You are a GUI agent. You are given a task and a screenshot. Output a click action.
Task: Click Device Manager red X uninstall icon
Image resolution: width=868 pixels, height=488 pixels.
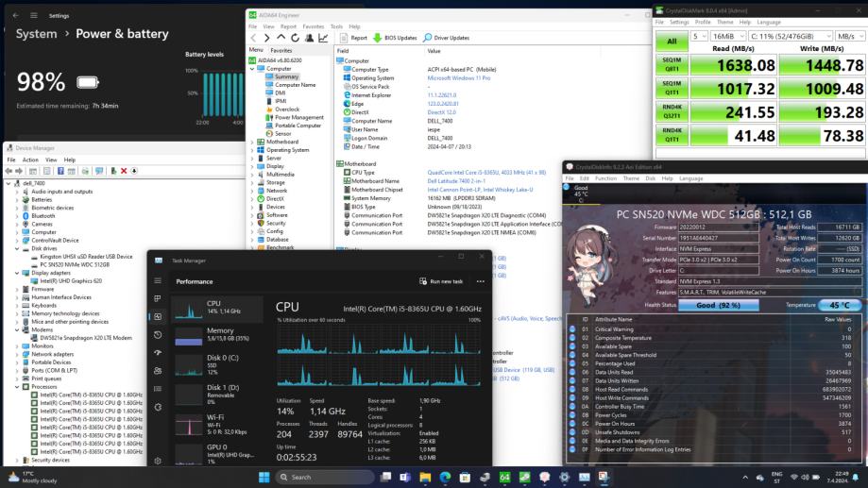(124, 171)
